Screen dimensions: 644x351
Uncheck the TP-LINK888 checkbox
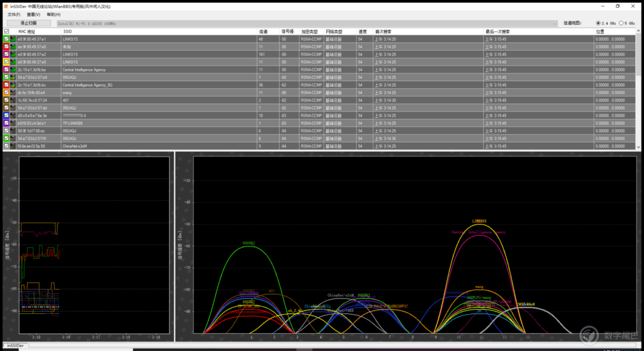[6, 123]
